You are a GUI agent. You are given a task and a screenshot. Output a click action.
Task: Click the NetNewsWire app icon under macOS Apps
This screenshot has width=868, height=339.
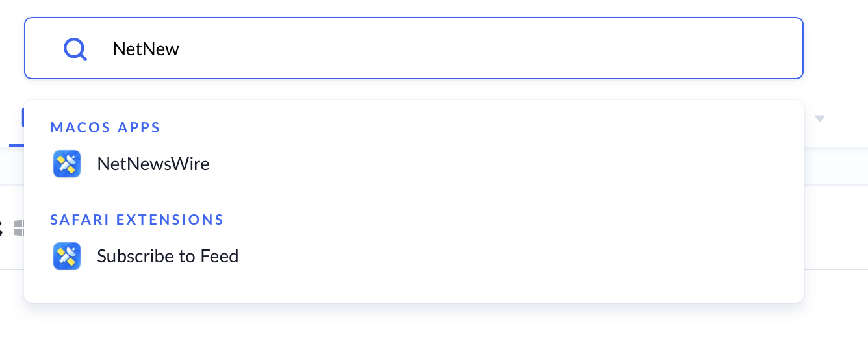pyautogui.click(x=67, y=164)
